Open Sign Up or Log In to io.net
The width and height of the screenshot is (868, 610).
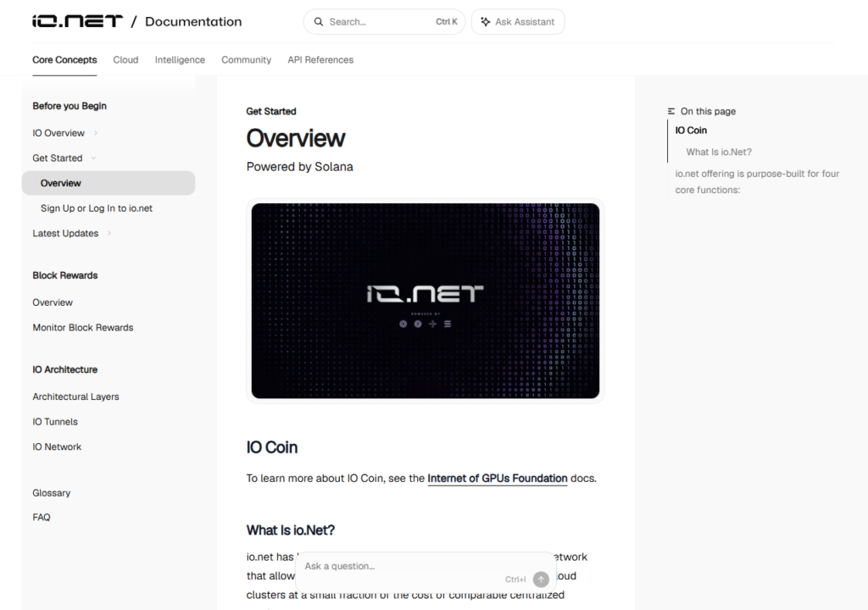click(x=97, y=208)
